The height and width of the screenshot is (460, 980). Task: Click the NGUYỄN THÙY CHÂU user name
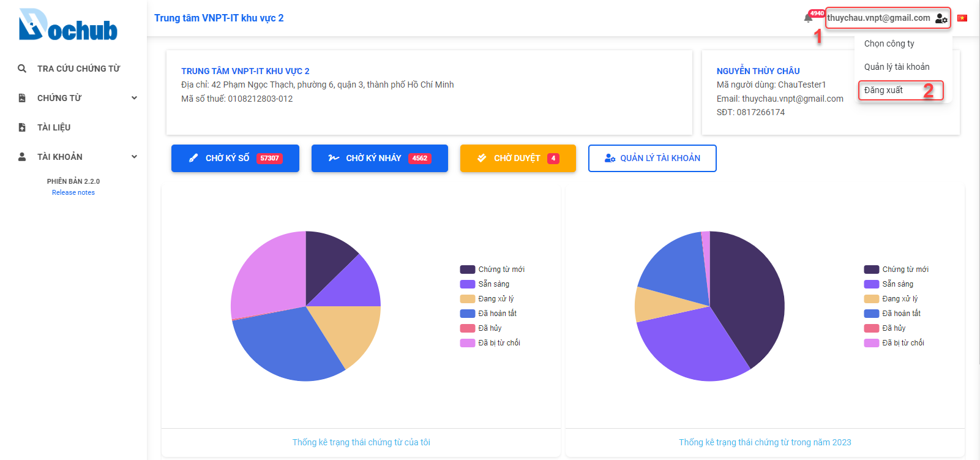pos(758,71)
